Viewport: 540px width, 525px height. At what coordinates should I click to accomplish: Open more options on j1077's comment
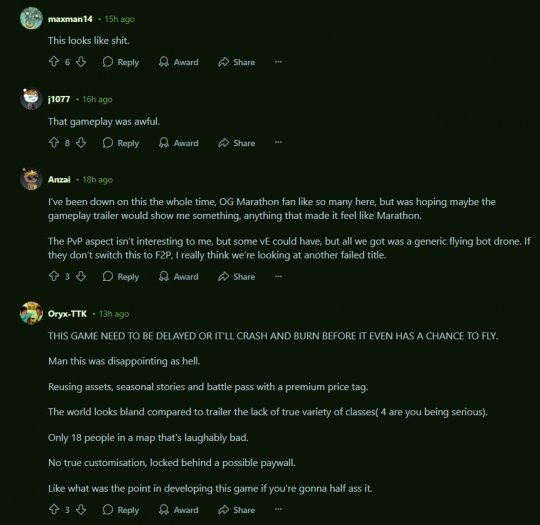coord(278,143)
